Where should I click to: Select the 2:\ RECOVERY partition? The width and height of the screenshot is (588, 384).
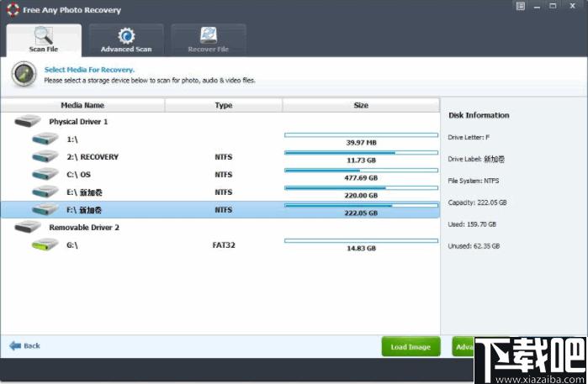point(220,156)
